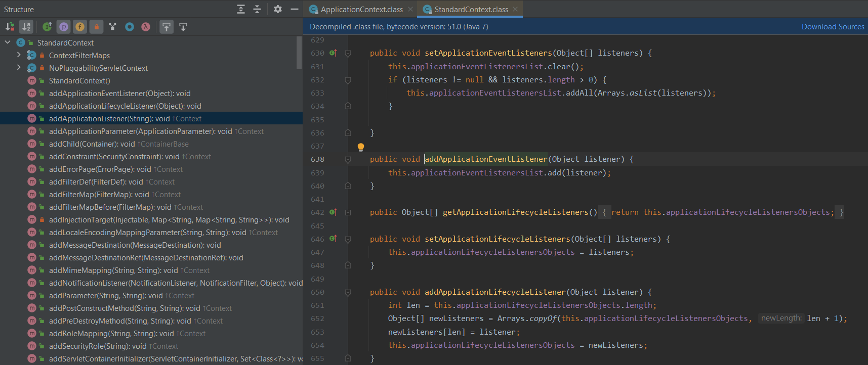Select addPostConstructMethod in Structure

click(151, 308)
